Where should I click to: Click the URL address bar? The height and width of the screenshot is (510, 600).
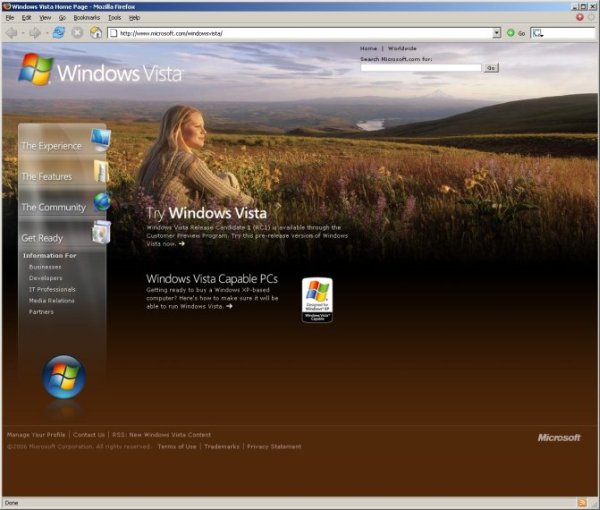(x=304, y=33)
